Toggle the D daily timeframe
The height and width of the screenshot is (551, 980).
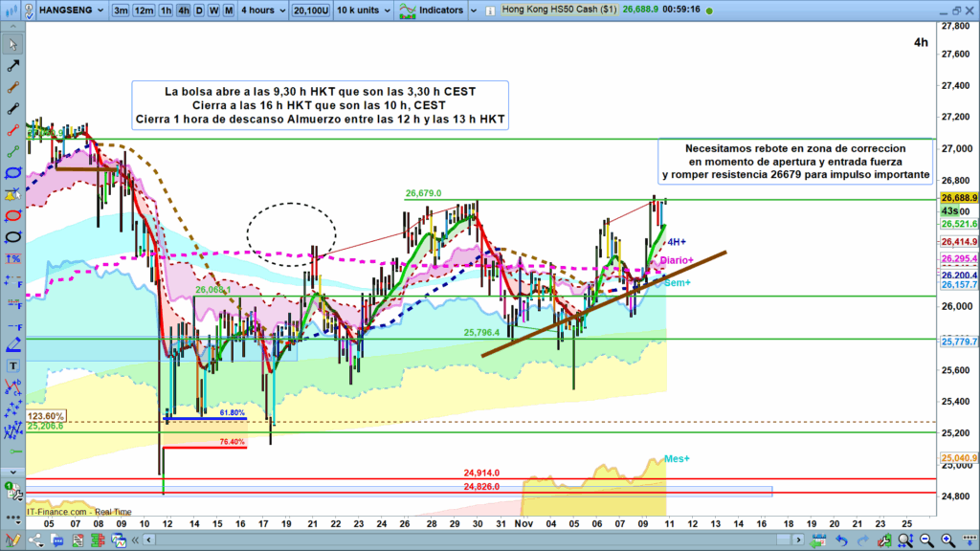pyautogui.click(x=199, y=11)
